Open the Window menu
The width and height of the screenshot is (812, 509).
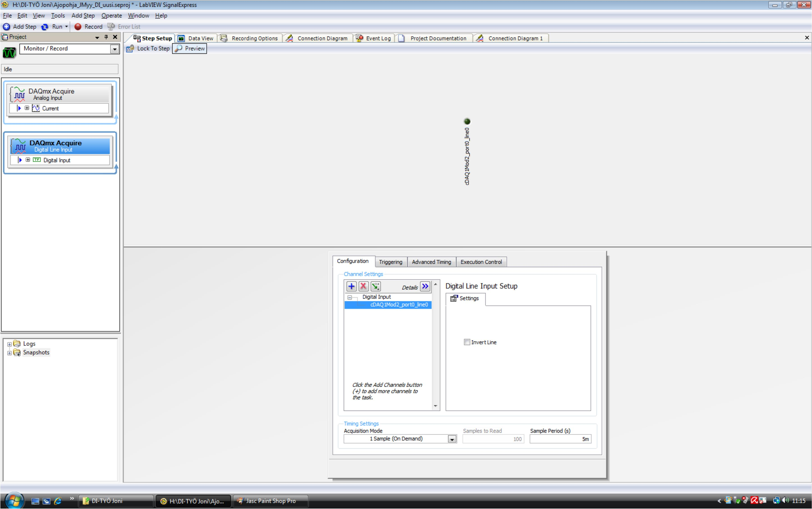138,16
